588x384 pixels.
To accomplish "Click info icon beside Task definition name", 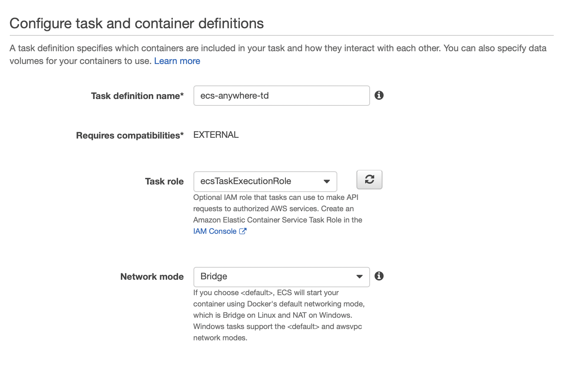I will coord(379,95).
